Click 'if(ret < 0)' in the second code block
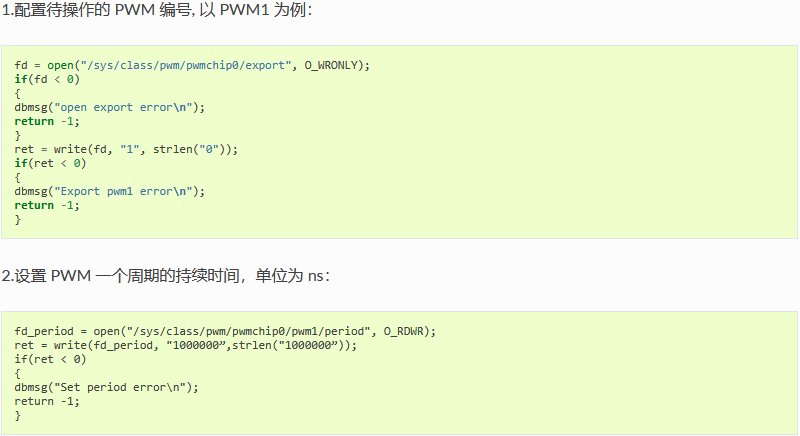800x436 pixels. pos(51,360)
